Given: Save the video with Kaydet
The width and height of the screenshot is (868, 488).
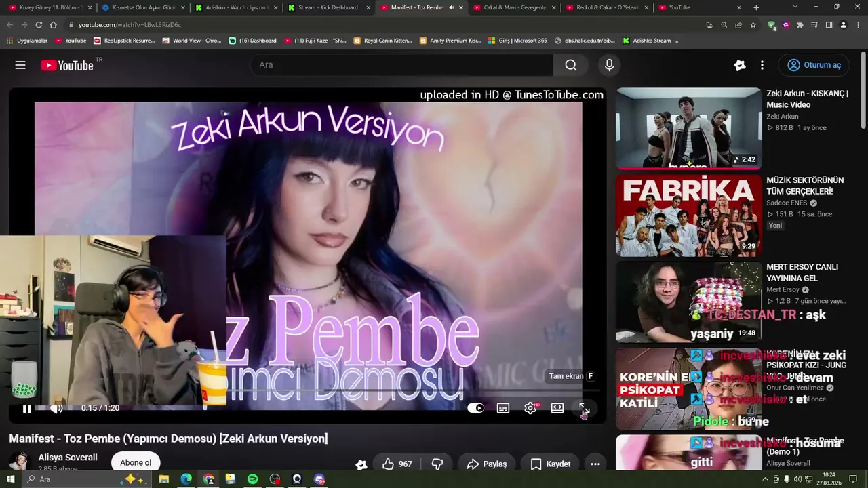Looking at the screenshot, I should [551, 464].
